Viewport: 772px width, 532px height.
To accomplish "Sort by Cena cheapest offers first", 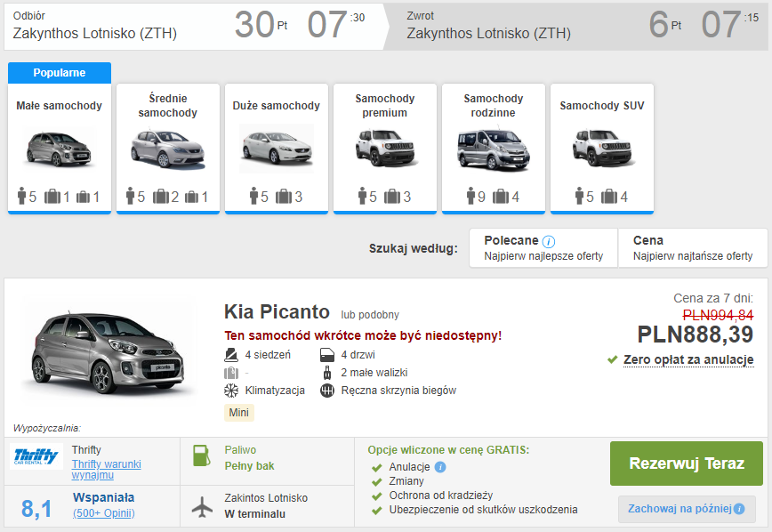I will coord(693,248).
